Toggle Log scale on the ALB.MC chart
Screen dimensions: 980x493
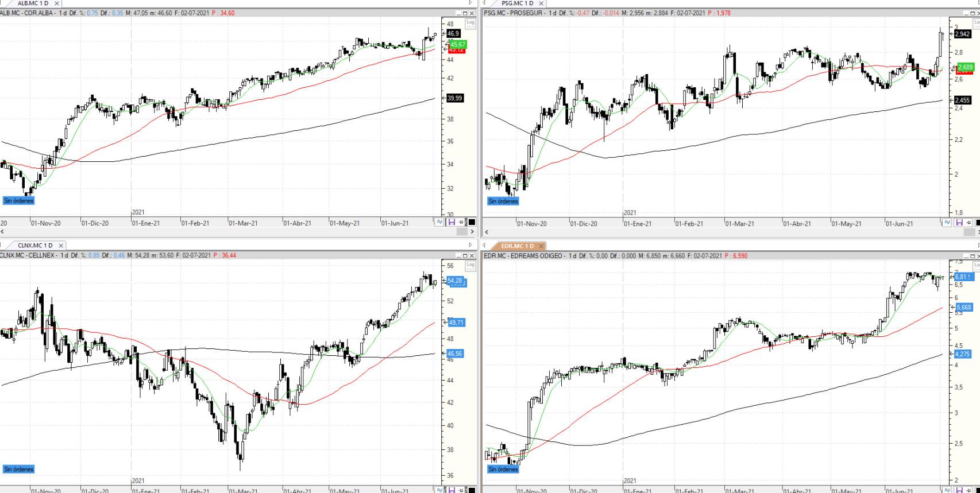(x=470, y=23)
